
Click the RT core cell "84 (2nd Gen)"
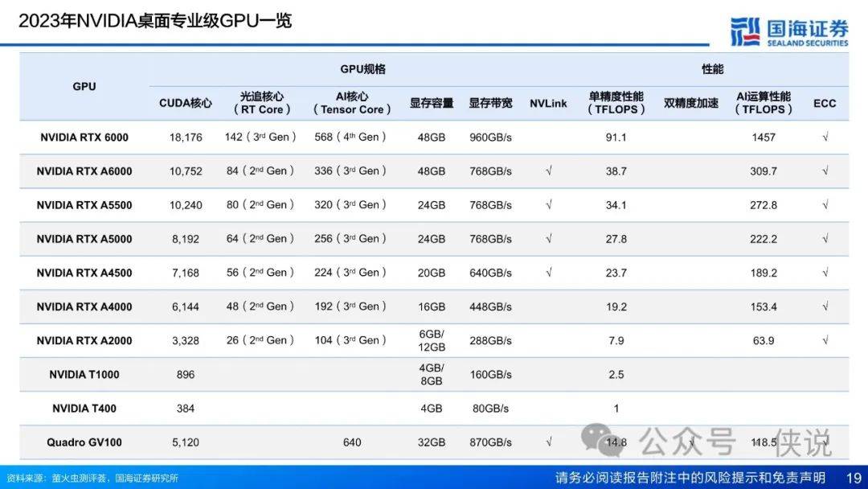(x=260, y=171)
